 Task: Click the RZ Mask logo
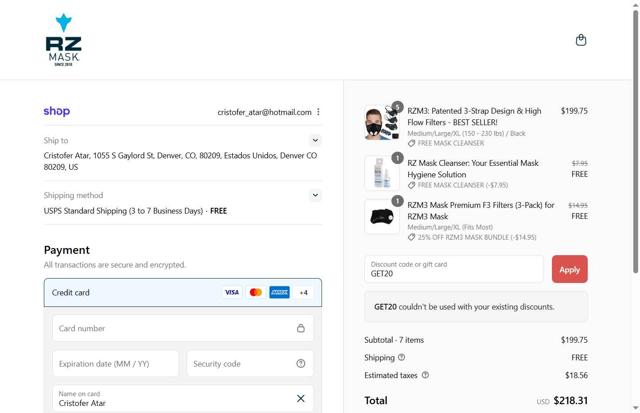pos(64,40)
